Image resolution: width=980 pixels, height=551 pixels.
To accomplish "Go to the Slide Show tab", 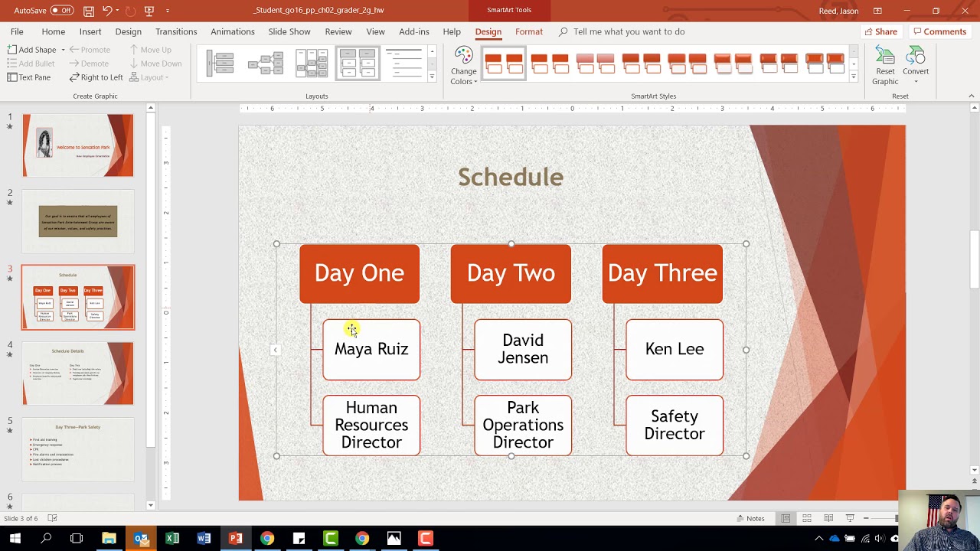I will pos(289,31).
